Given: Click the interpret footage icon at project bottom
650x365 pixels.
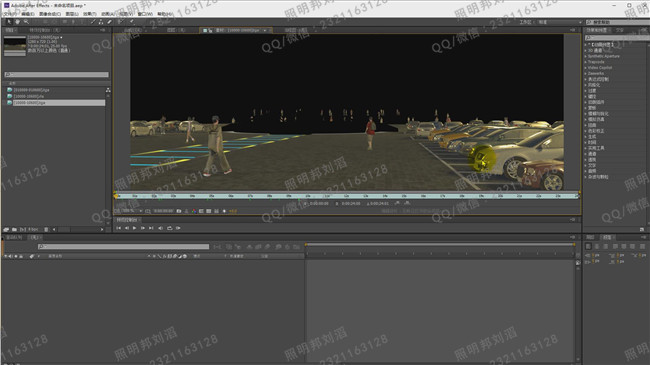Looking at the screenshot, I should click(x=6, y=229).
